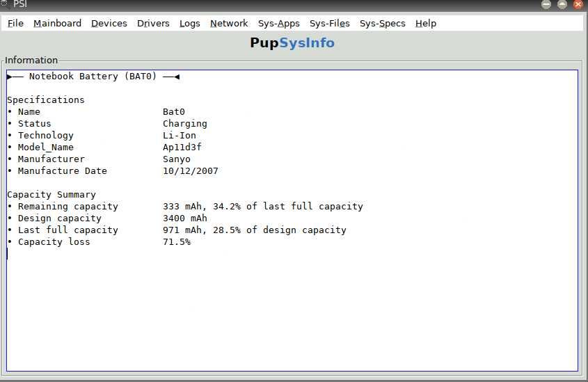Click the Notebook Battery (BAT0) header line
Screen dimensions: 588x382
coord(93,77)
